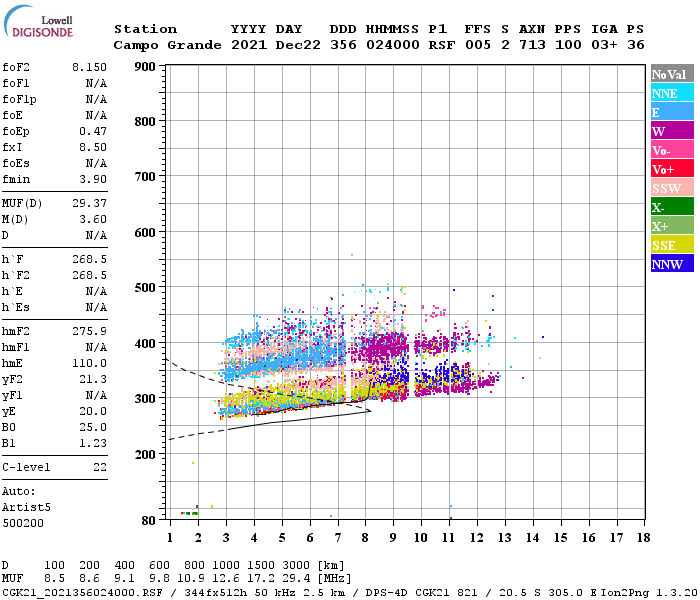
Task: Click the 500 km height axis label
Action: click(145, 288)
